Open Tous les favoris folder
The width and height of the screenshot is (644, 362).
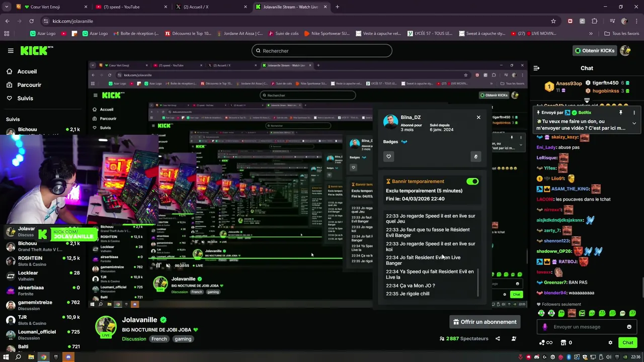(621, 34)
